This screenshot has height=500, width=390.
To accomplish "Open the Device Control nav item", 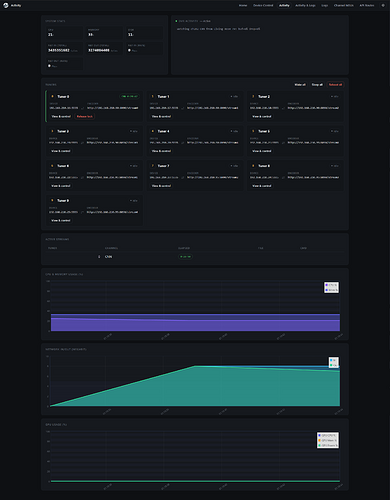I will (x=263, y=5).
